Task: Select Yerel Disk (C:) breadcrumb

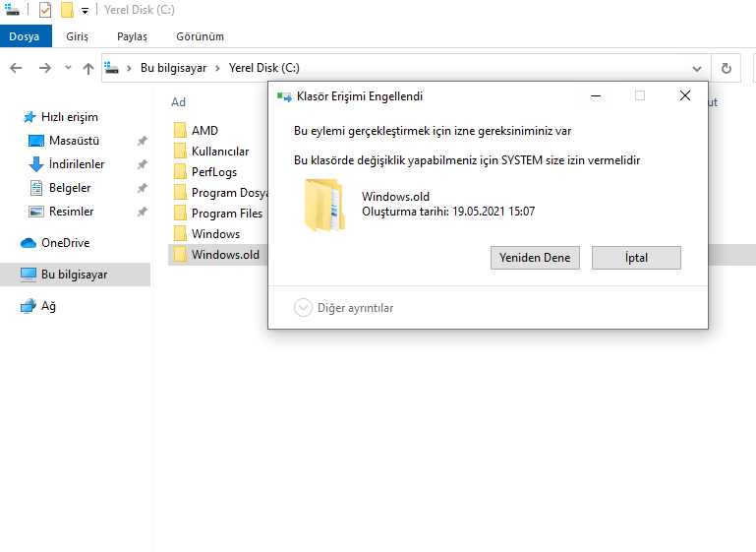Action: tap(264, 68)
